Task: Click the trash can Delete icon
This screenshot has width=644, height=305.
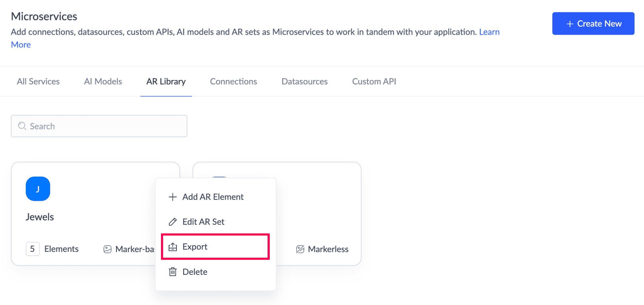Action: 173,272
